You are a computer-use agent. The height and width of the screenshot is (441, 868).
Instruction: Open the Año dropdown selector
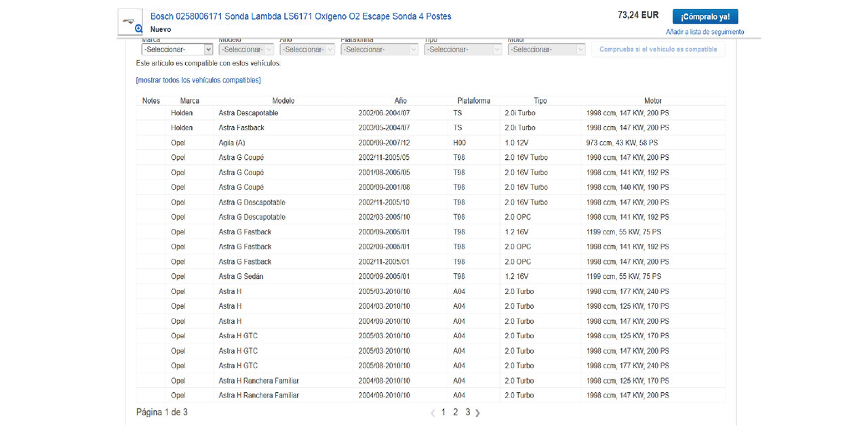pos(307,49)
